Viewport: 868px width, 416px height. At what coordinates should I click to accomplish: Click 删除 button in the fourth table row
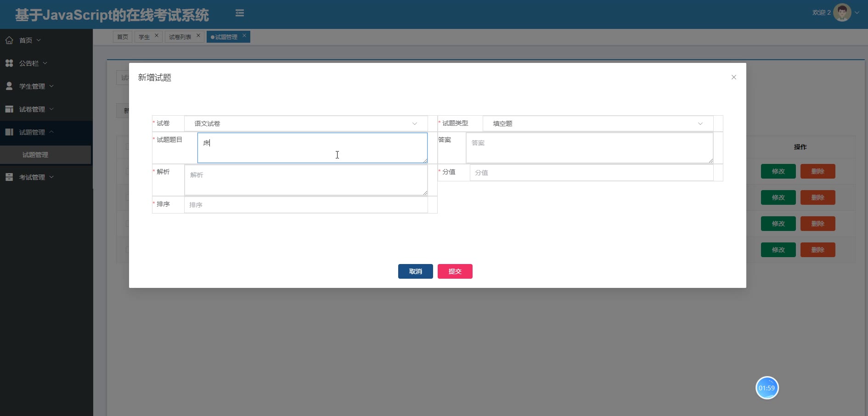[818, 250]
